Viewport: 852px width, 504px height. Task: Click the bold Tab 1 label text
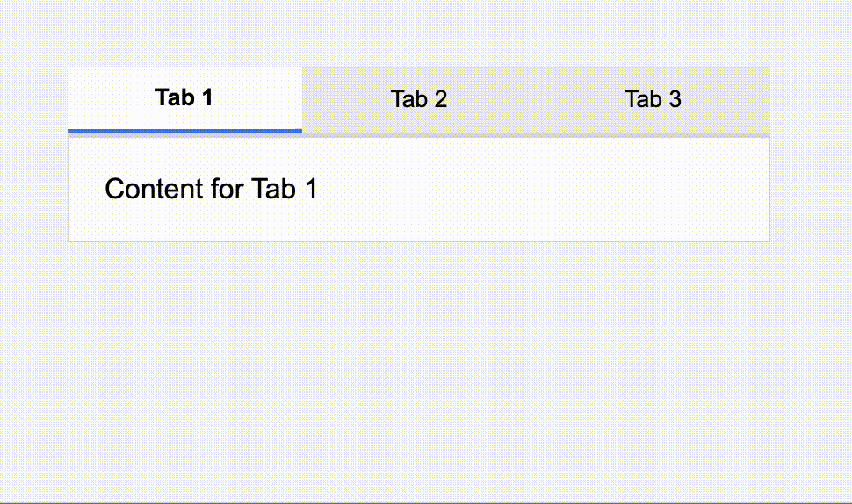point(184,97)
